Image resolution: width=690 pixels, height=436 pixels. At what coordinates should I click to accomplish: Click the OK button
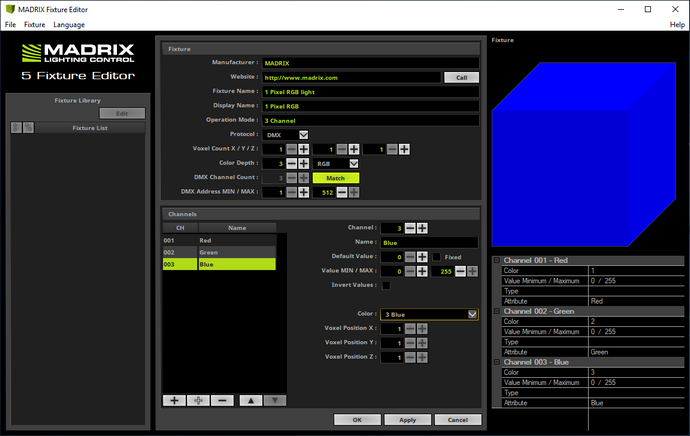[357, 420]
